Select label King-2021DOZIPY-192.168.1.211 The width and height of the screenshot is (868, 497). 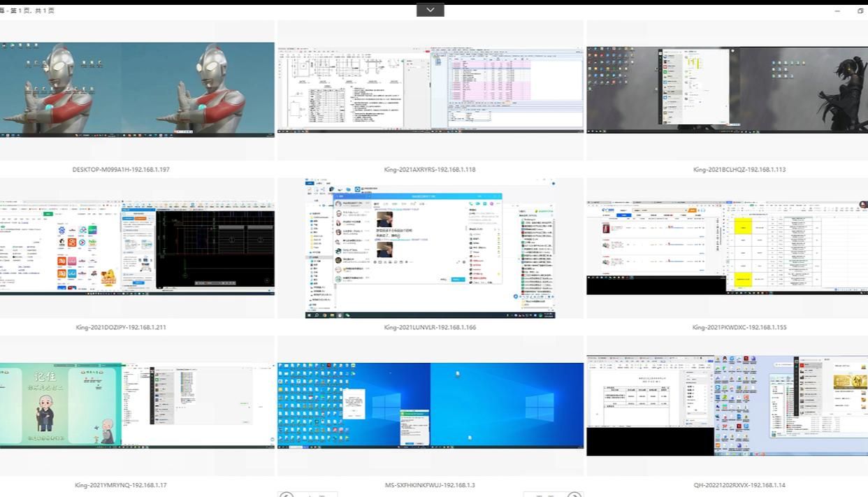pos(121,327)
